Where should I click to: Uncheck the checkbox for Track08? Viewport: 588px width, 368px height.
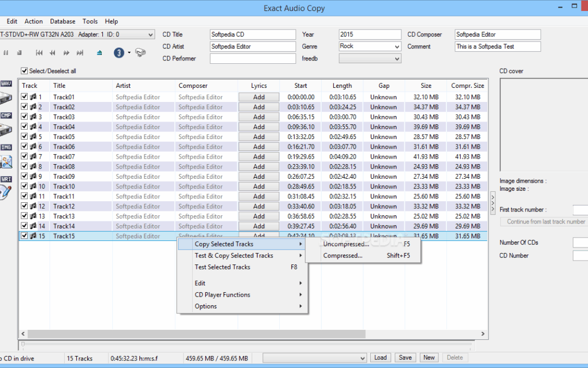pyautogui.click(x=24, y=166)
